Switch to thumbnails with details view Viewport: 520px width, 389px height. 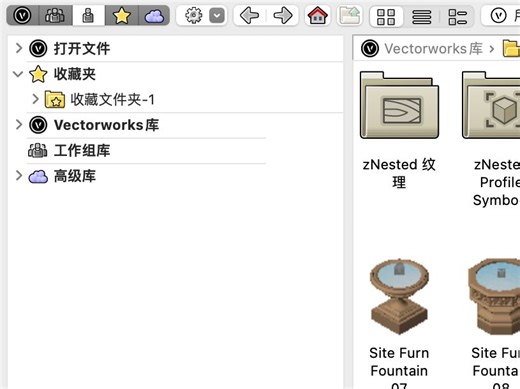457,17
